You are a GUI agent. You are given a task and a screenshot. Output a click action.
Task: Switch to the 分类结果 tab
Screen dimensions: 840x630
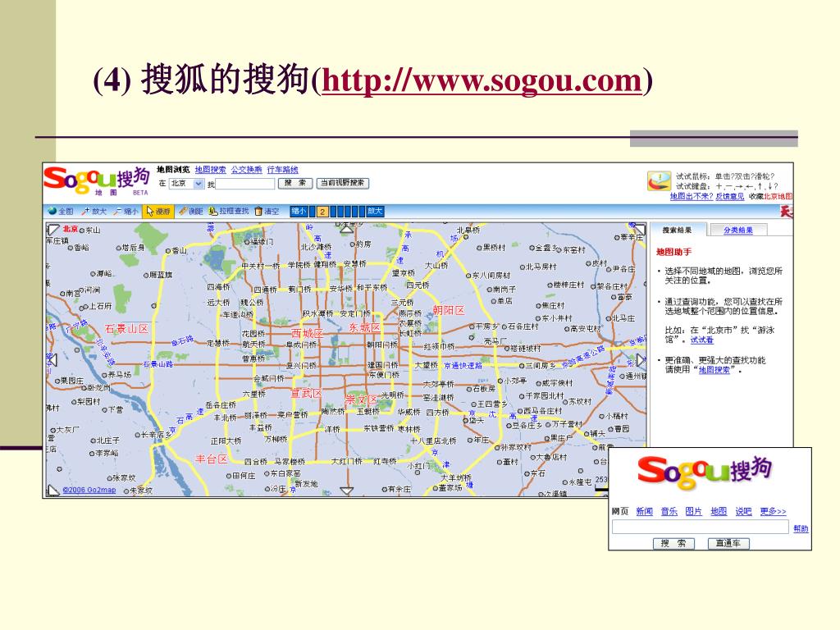pos(738,230)
